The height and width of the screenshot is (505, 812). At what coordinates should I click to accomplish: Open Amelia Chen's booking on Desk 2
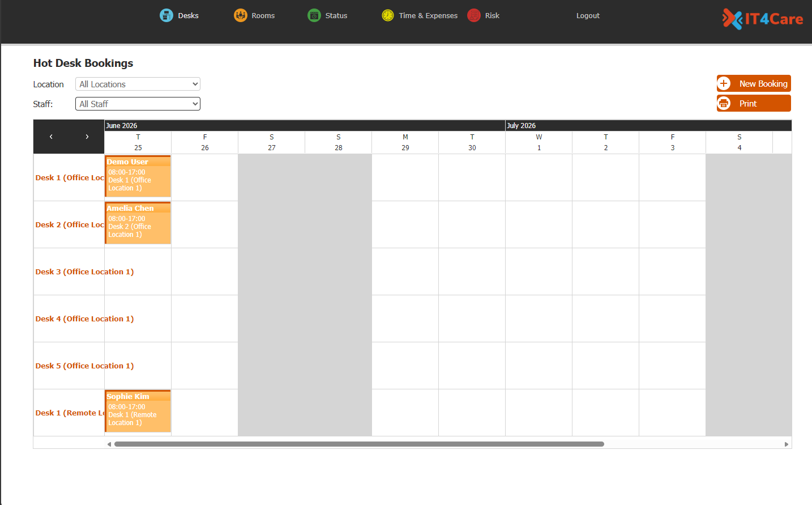click(138, 223)
